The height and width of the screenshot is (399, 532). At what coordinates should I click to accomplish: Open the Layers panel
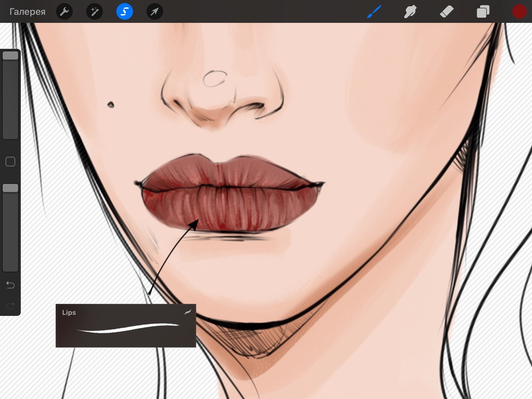pyautogui.click(x=483, y=12)
